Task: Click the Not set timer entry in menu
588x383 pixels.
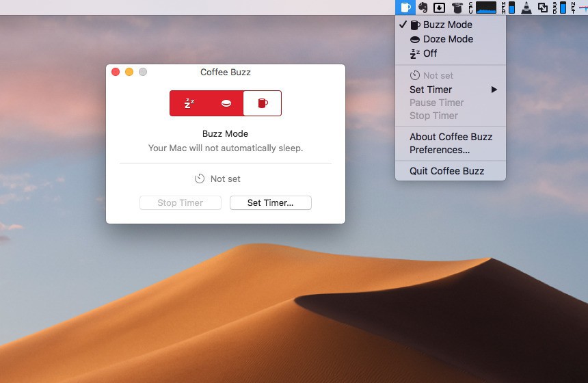Action: tap(451, 75)
